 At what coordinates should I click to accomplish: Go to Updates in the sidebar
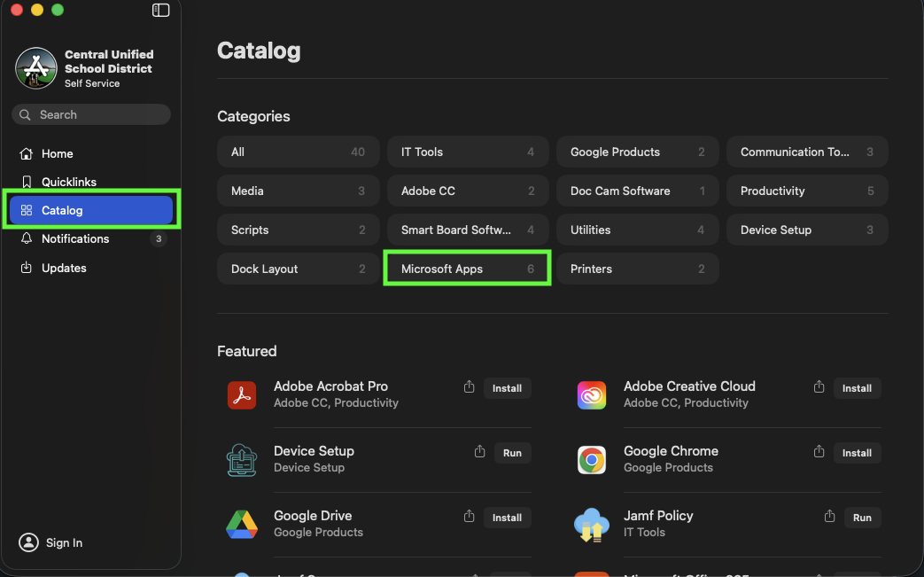click(x=91, y=269)
